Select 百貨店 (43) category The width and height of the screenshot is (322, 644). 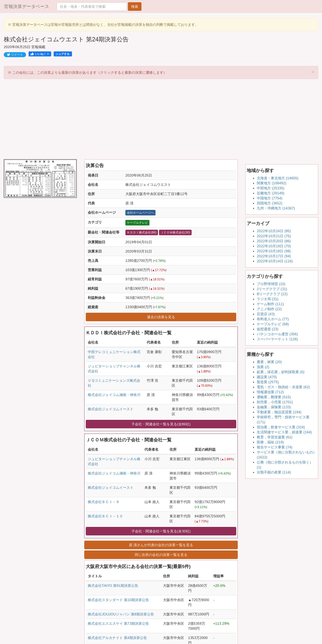click(266, 314)
